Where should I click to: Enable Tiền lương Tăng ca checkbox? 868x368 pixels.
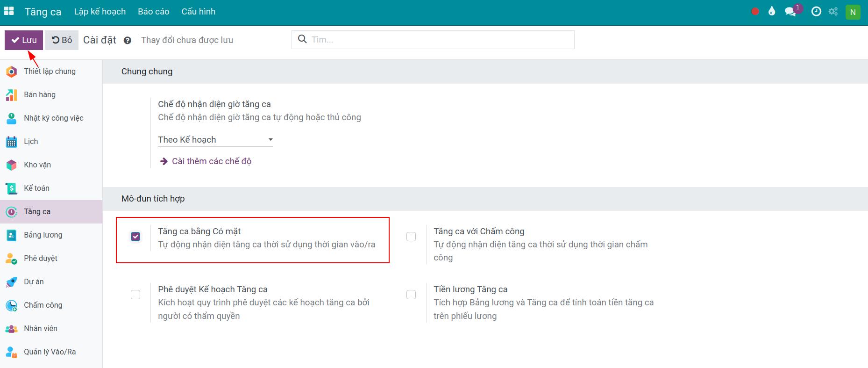[411, 295]
